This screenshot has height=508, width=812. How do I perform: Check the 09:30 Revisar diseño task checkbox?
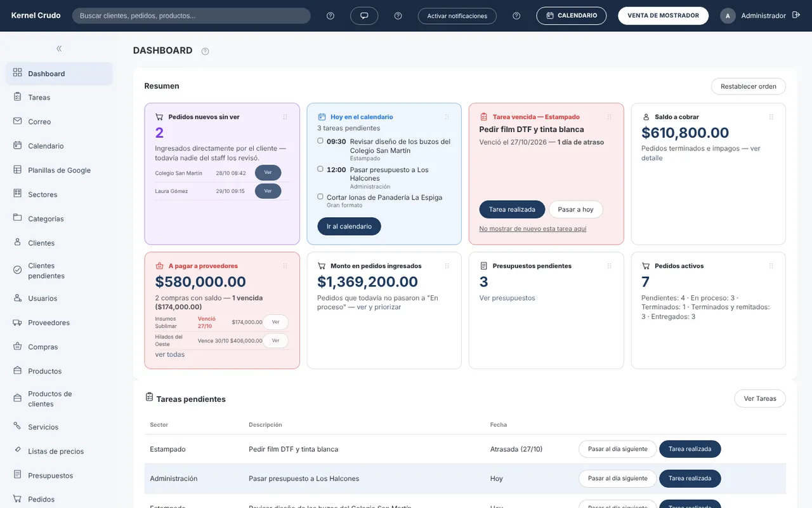click(x=320, y=141)
